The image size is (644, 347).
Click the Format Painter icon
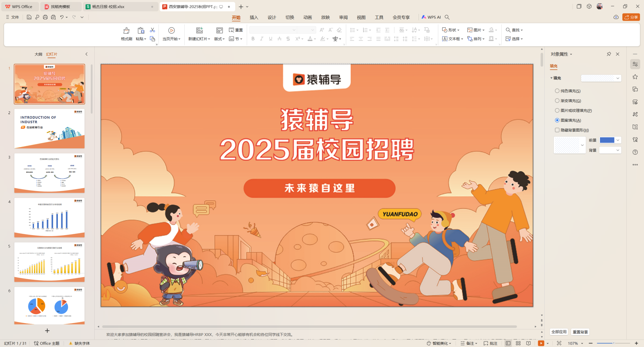[x=126, y=30]
